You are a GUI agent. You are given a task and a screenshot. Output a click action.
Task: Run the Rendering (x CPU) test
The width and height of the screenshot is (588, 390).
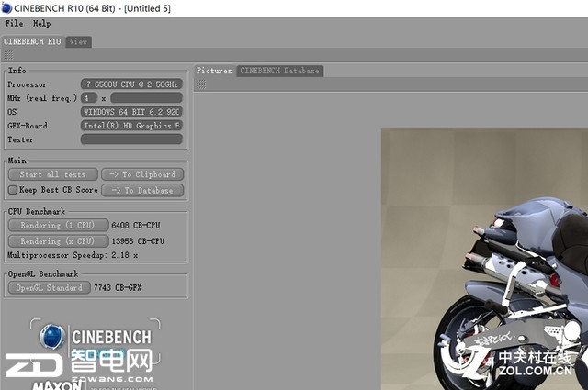click(x=58, y=241)
